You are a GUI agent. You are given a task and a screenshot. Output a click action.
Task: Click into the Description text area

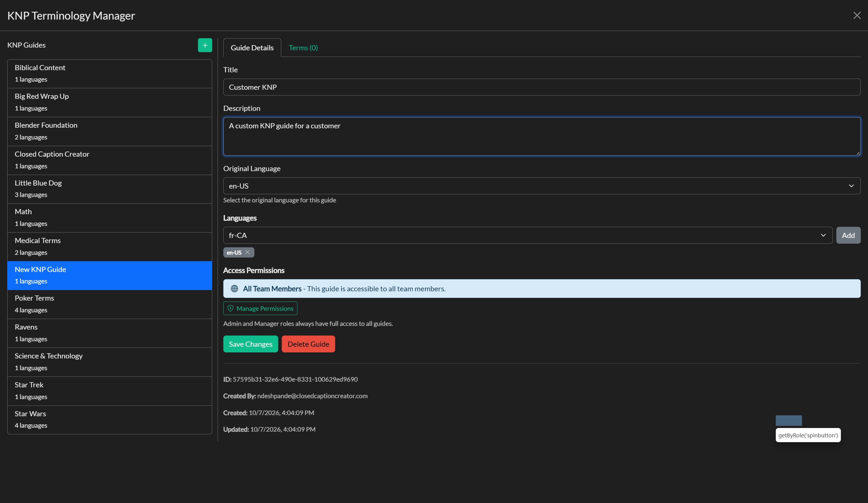542,136
